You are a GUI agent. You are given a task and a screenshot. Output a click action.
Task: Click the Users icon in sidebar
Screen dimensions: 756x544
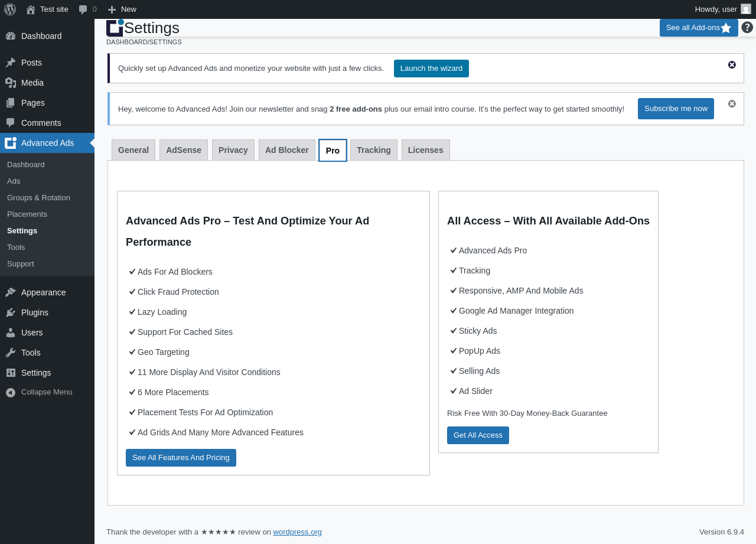pyautogui.click(x=11, y=333)
